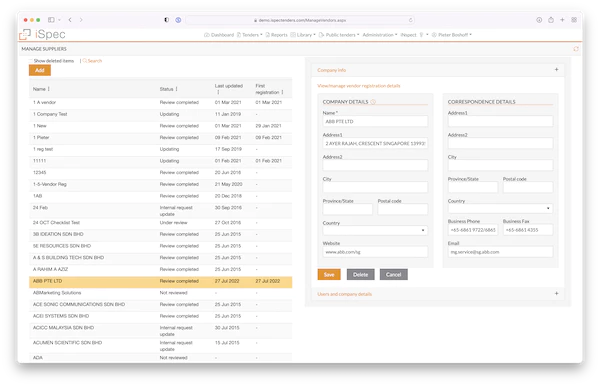Select ACE SONIC COMMUNICATIONS SDN BHD row
This screenshot has width=600, height=386.
[161, 305]
